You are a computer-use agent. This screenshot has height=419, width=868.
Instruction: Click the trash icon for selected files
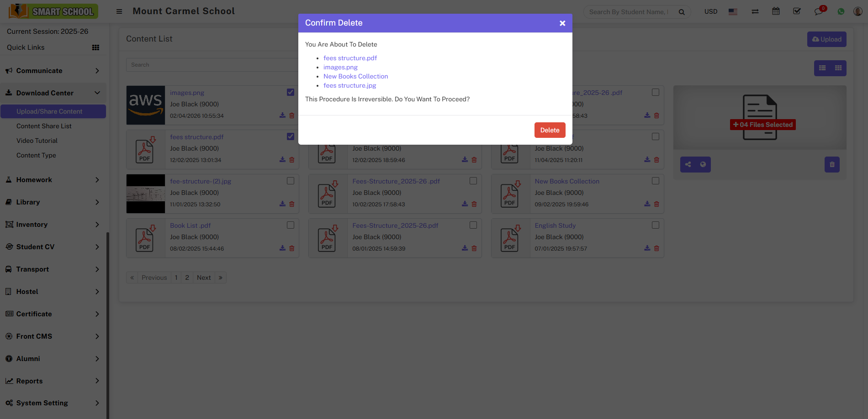832,164
